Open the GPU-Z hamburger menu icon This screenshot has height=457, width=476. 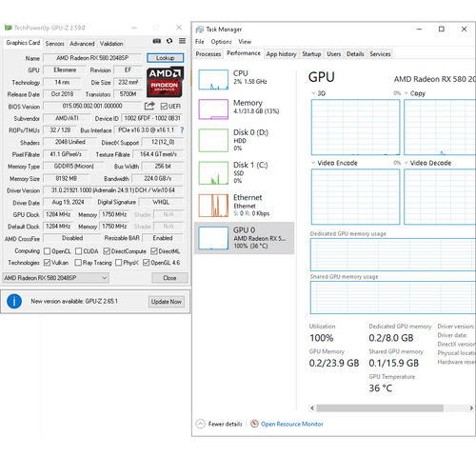[182, 41]
